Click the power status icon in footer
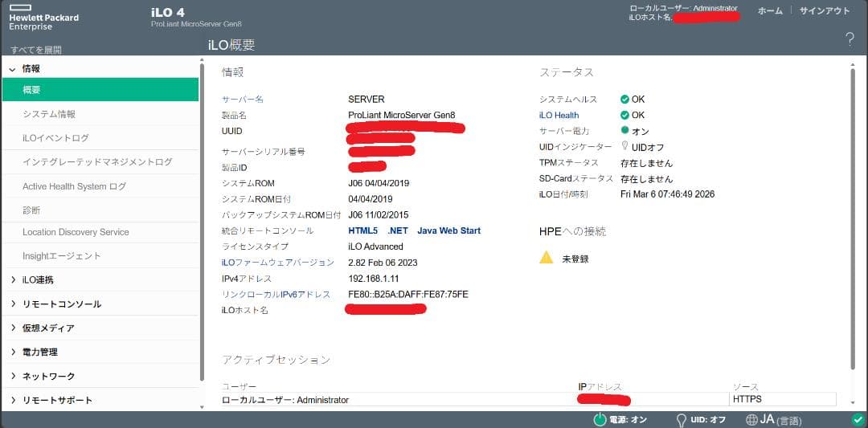 tap(600, 420)
